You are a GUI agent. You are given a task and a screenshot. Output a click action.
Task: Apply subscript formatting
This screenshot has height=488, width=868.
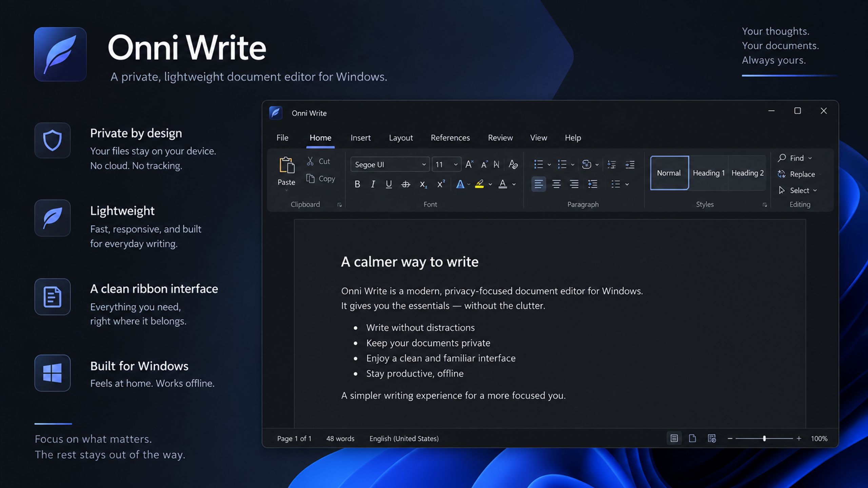pyautogui.click(x=423, y=184)
